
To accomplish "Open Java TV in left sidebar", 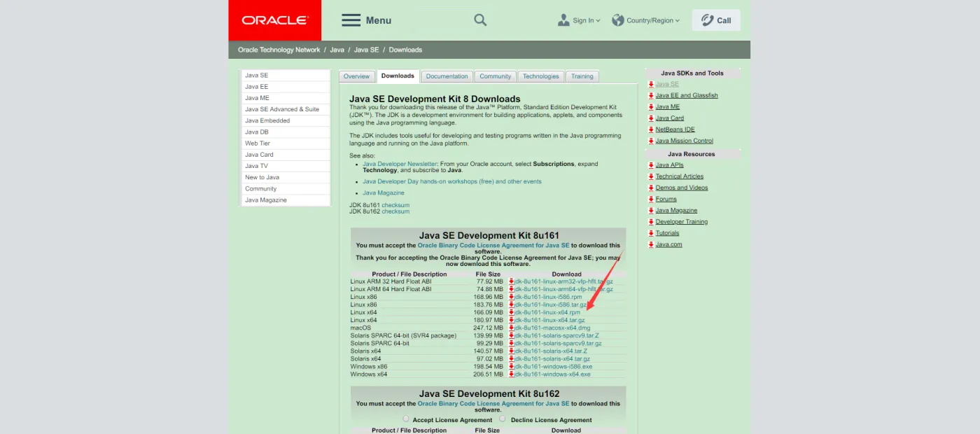I will (x=286, y=166).
